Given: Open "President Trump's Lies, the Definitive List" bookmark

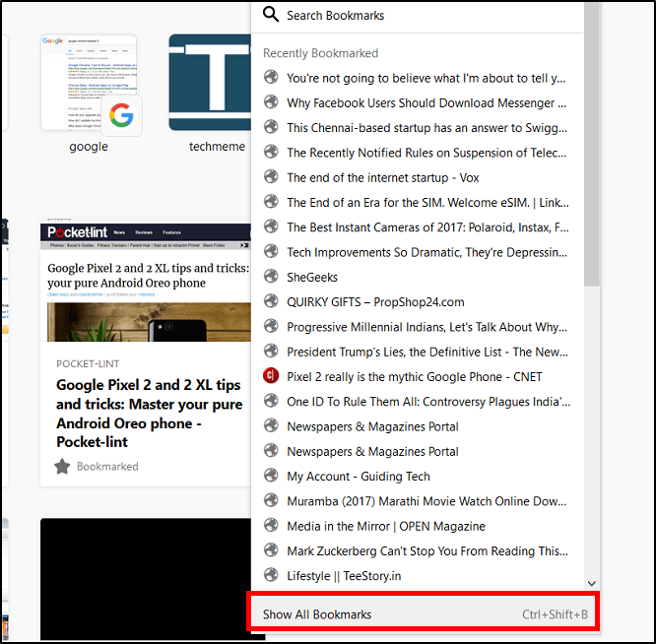Looking at the screenshot, I should coord(417,352).
